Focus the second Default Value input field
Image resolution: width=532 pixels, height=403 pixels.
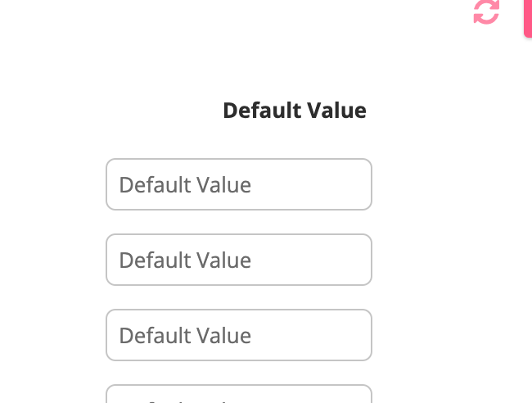239,260
